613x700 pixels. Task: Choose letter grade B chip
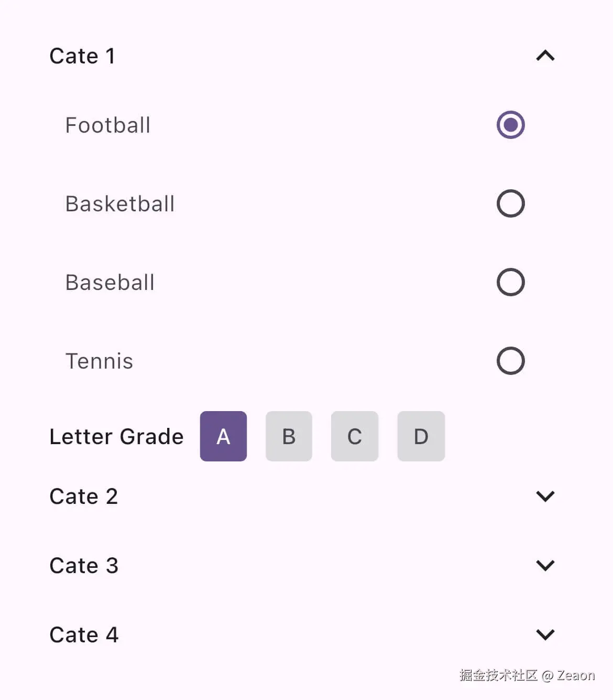pos(289,436)
